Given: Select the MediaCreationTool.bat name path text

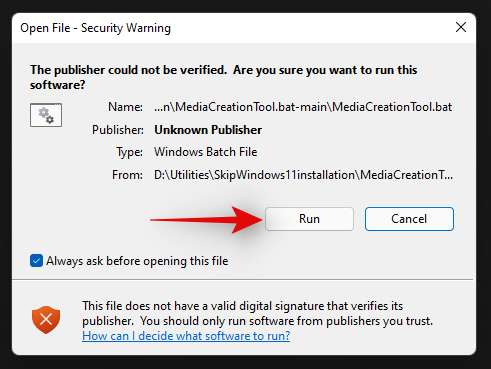Looking at the screenshot, I should coord(303,107).
